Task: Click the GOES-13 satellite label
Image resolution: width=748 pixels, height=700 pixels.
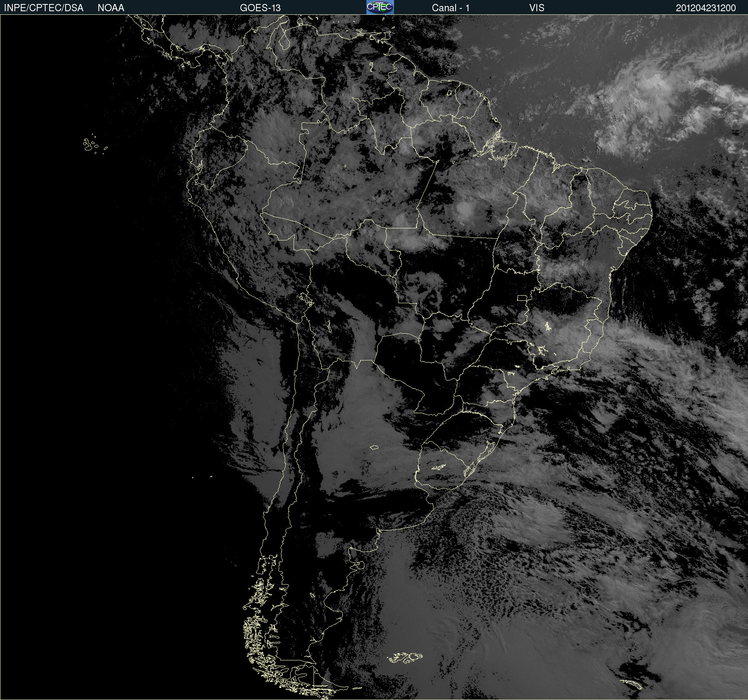Action: [x=260, y=8]
